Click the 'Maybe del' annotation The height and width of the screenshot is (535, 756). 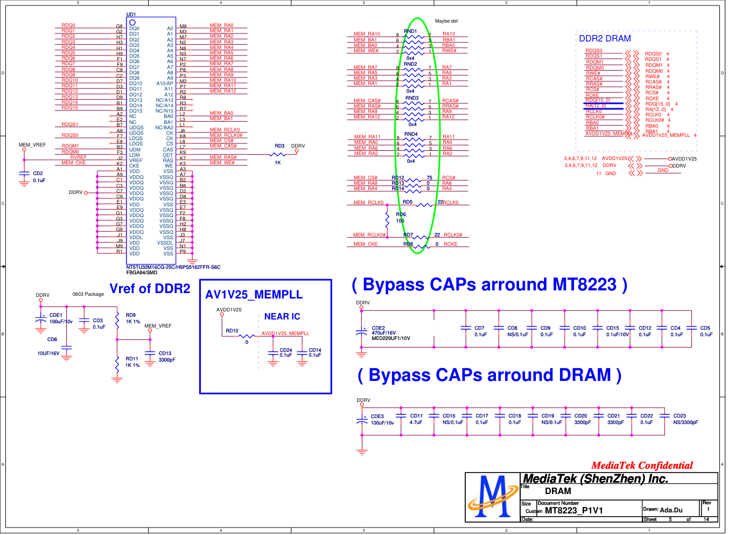click(446, 21)
